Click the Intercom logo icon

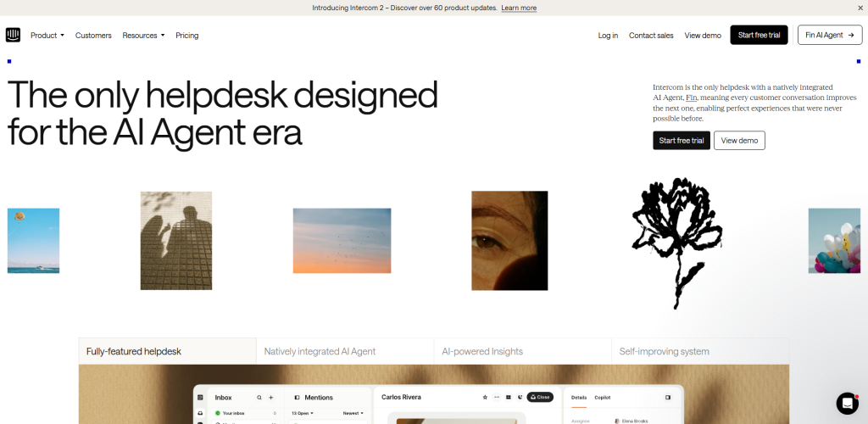[14, 35]
